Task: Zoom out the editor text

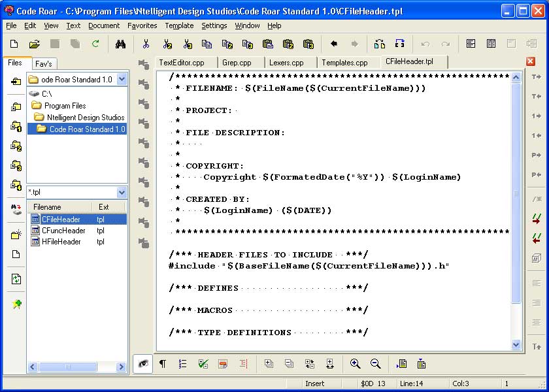Action: coord(376,364)
